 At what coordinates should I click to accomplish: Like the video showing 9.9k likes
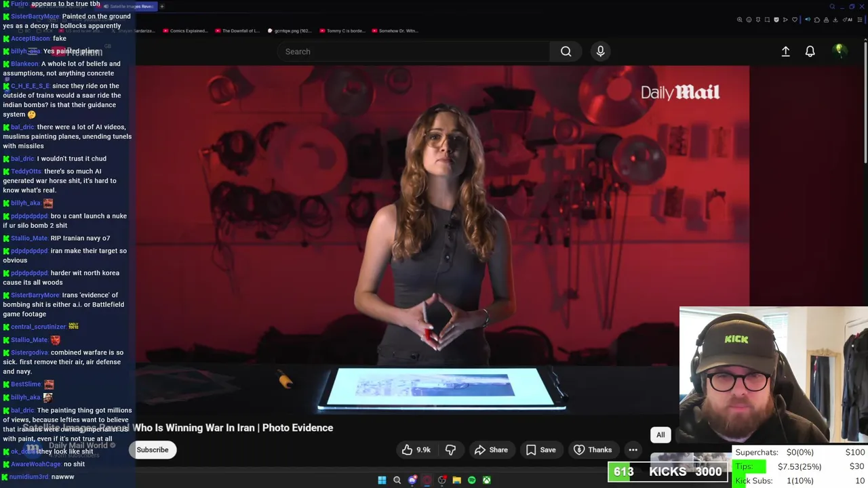point(416,449)
